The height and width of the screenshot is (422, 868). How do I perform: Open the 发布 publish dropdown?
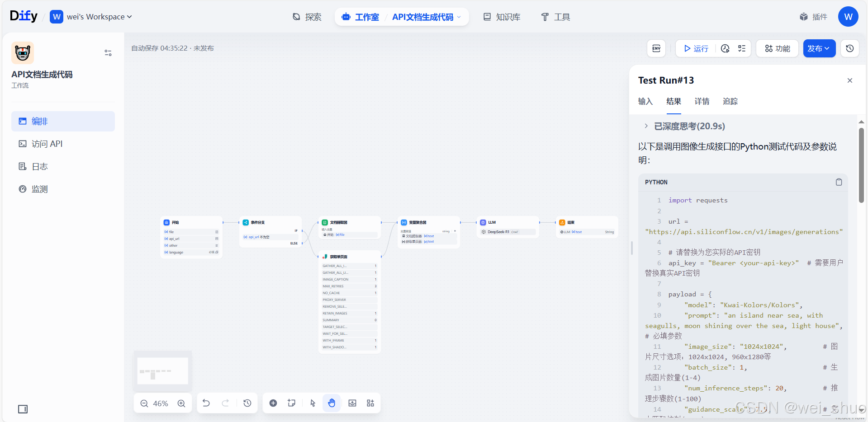(818, 48)
